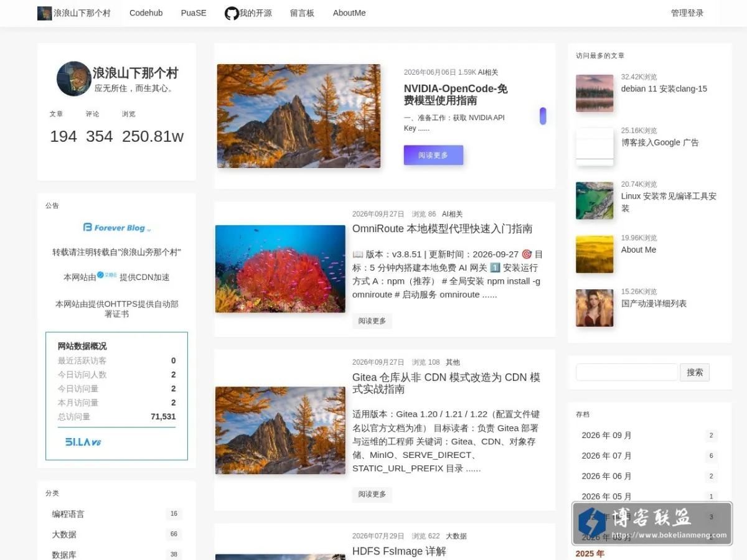Click the 搜索 search button
This screenshot has height=560, width=747.
[x=695, y=372]
